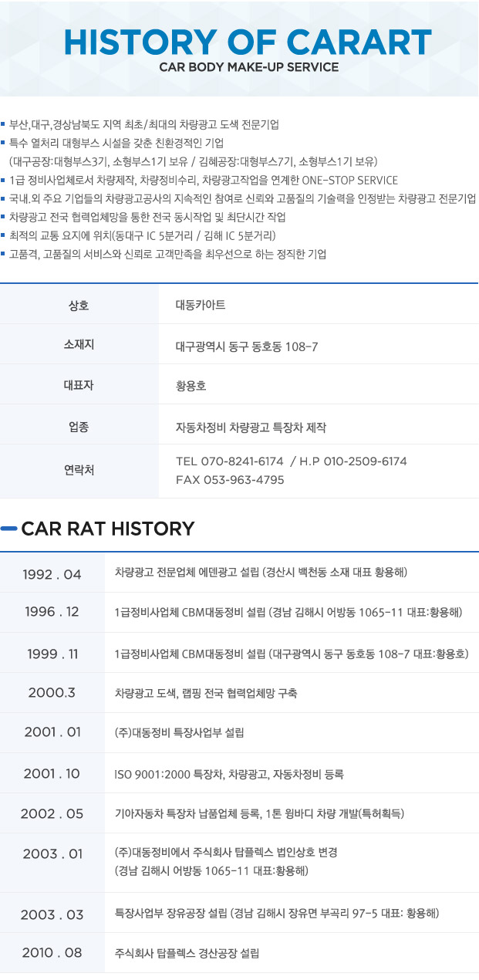
Task: Click the CAR BODY MAKE-UP SERVICE subtitle
Action: (248, 68)
